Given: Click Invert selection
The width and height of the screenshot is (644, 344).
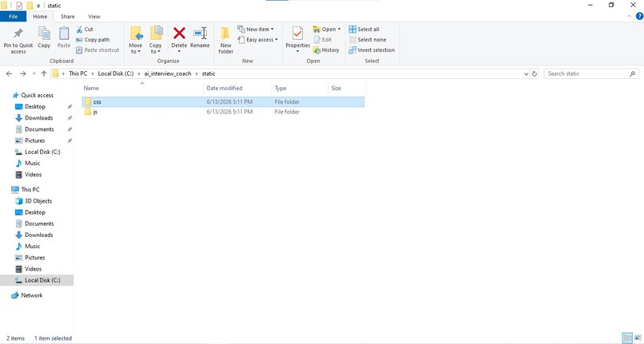Looking at the screenshot, I should 372,50.
